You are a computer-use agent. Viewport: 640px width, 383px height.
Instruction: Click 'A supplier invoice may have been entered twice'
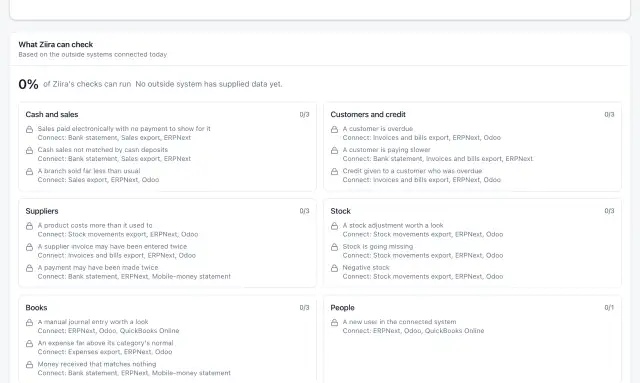click(112, 247)
